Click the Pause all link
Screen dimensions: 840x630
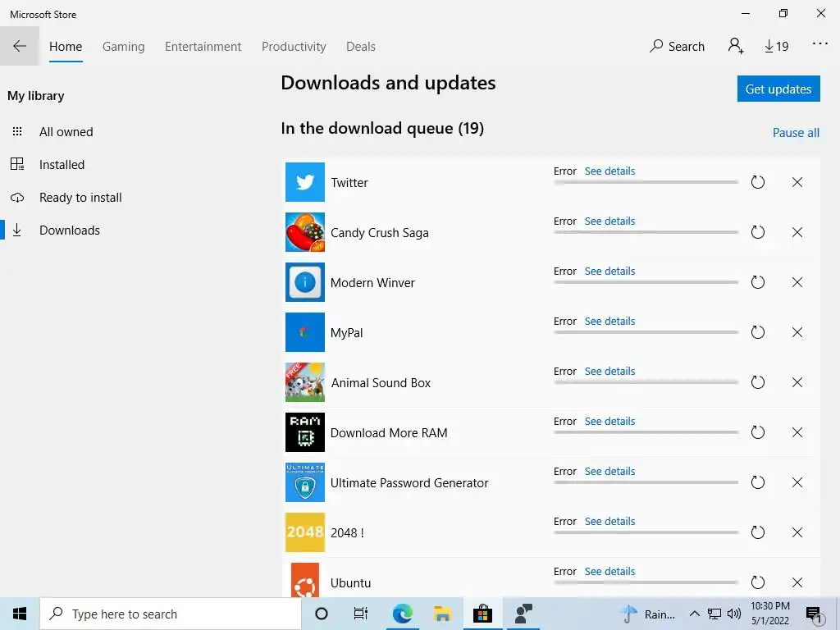coord(796,133)
